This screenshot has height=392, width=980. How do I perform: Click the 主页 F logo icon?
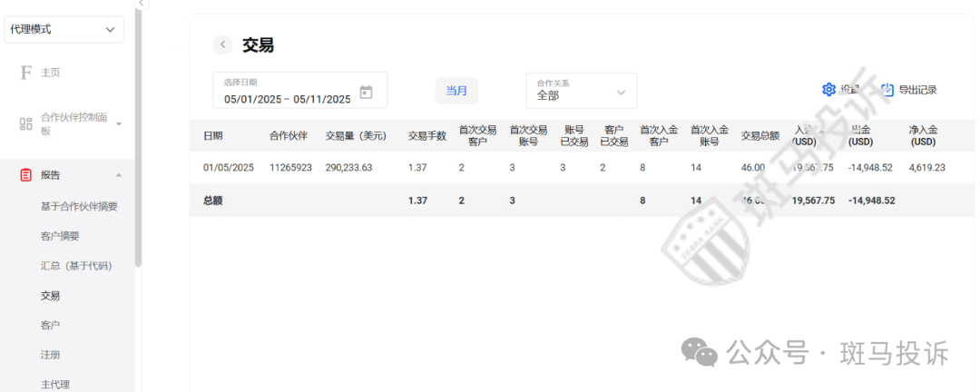(26, 73)
